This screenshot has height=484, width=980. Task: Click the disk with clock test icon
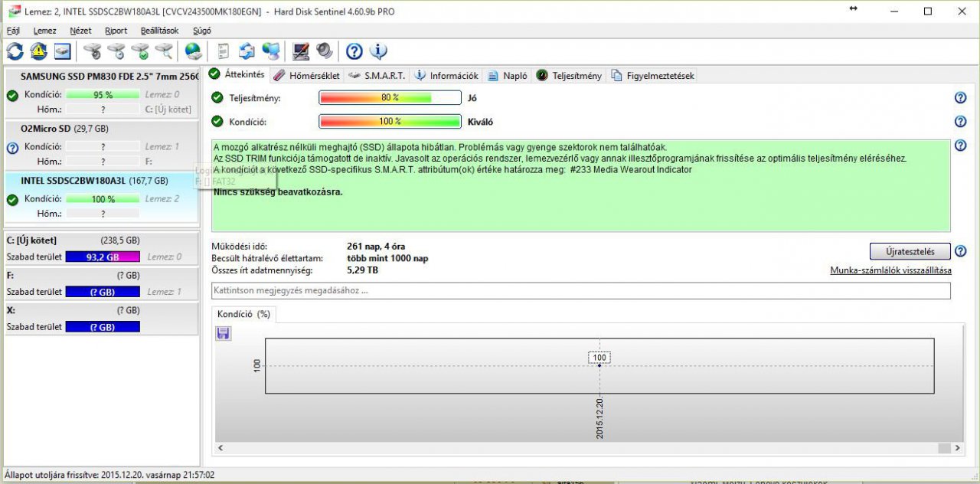click(116, 51)
